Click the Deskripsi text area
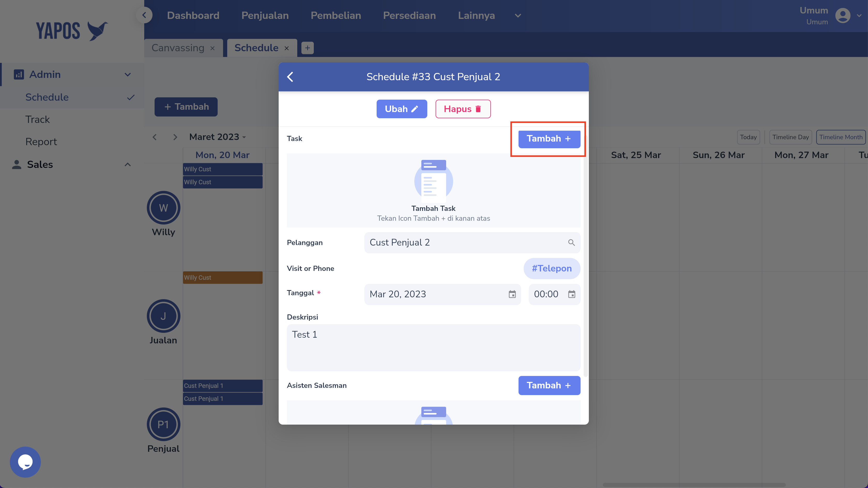868x488 pixels. pyautogui.click(x=433, y=348)
